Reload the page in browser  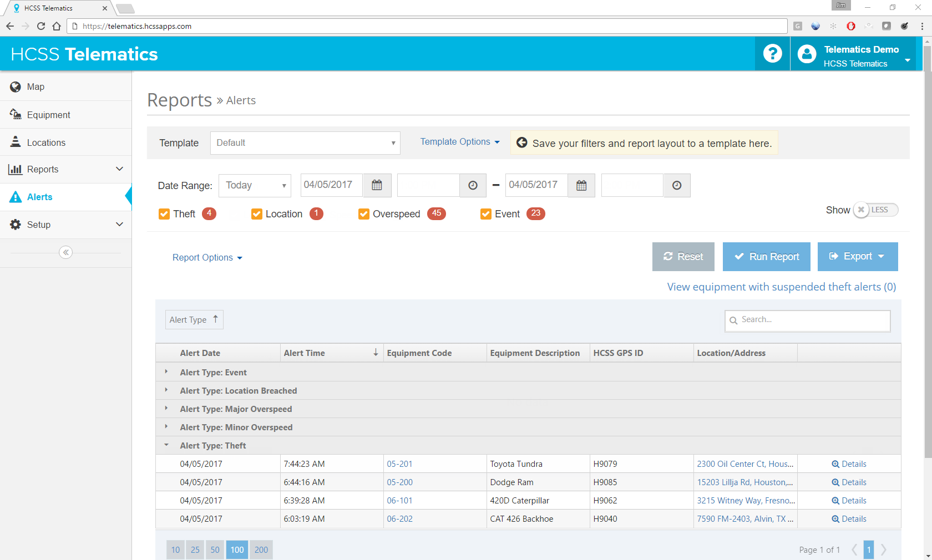(41, 26)
